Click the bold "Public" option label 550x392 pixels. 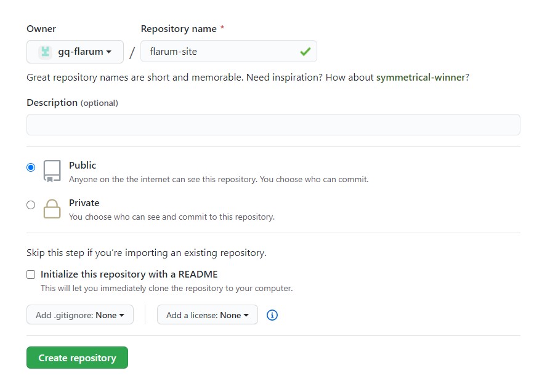83,166
